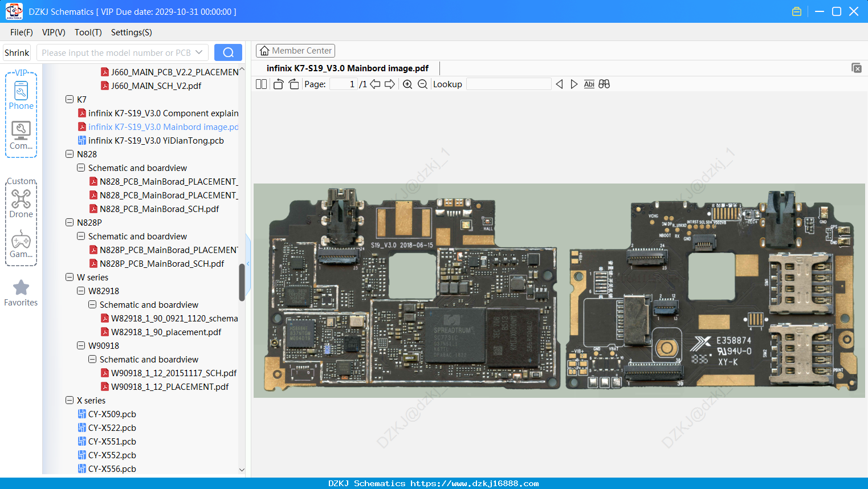Find previous lookup result triangle
The height and width of the screenshot is (489, 868).
(559, 84)
